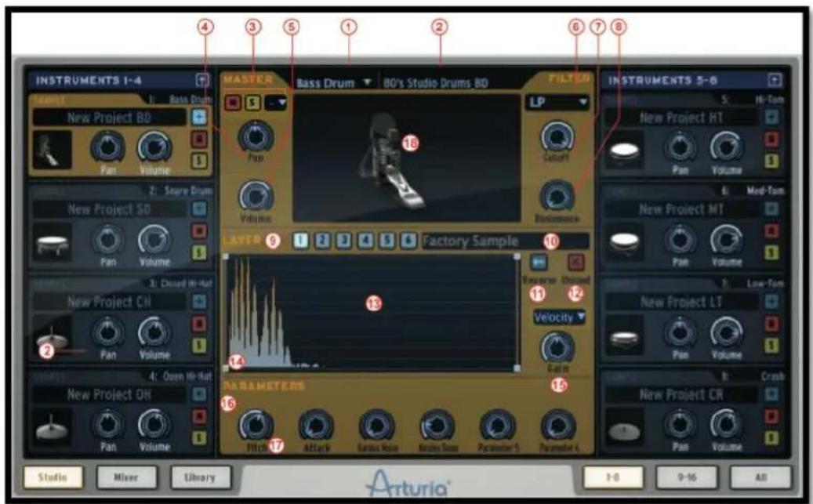The width and height of the screenshot is (813, 504).
Task: Click the Reverse sample icon
Action: tap(539, 263)
